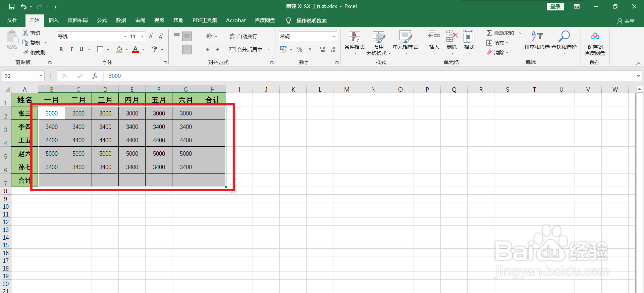Switch to the Insert (插入) tab

[54, 20]
